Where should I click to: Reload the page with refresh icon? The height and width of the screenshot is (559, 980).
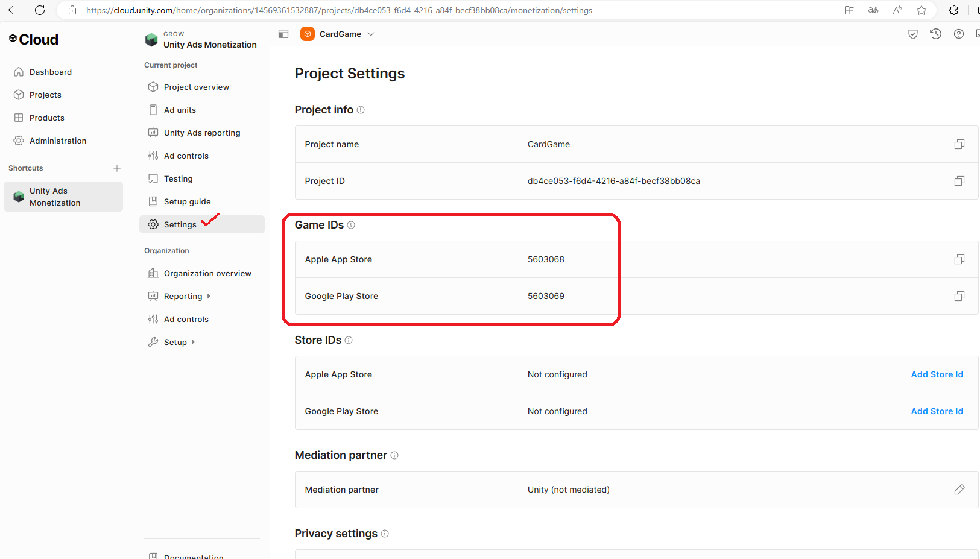click(x=40, y=10)
